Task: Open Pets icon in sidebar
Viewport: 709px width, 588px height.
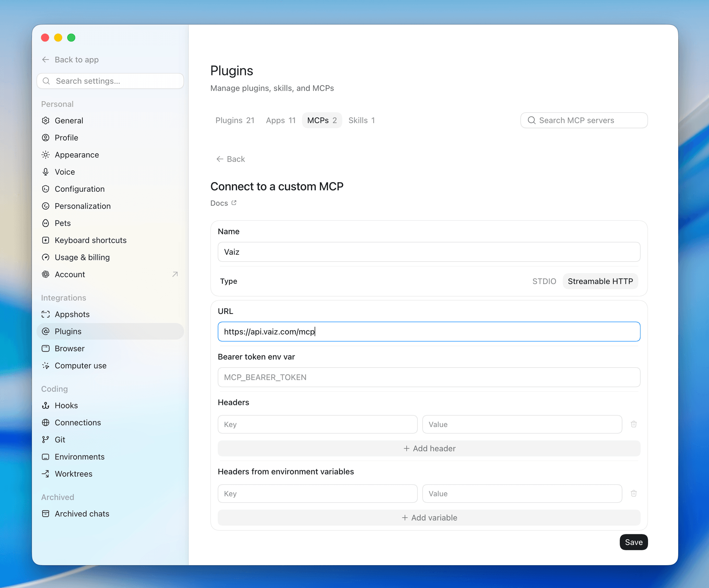Action: (x=45, y=223)
